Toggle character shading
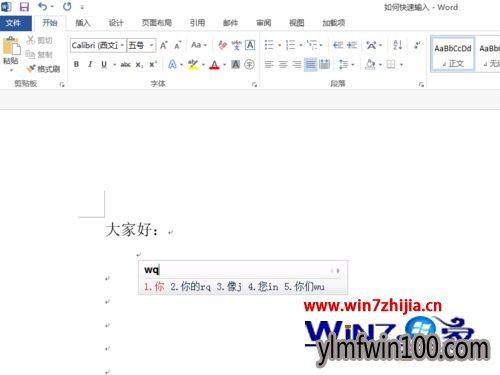Viewport: 500px width, 375px height. click(236, 64)
